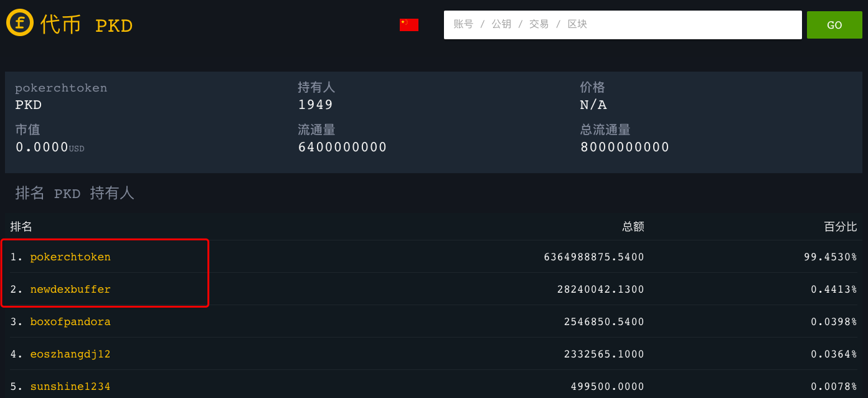Click the percentage 0.0398%
This screenshot has width=868, height=398.
tap(834, 321)
